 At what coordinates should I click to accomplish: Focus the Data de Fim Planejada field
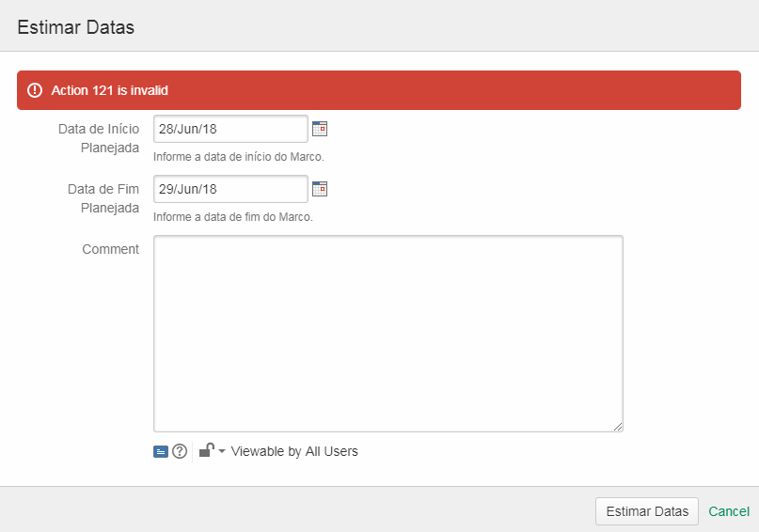point(230,189)
